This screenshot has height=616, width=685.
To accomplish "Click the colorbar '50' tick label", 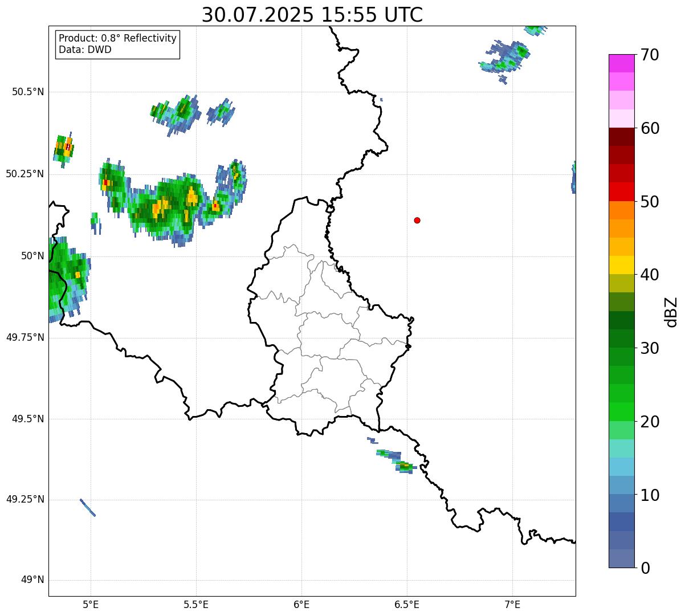I will pyautogui.click(x=650, y=202).
